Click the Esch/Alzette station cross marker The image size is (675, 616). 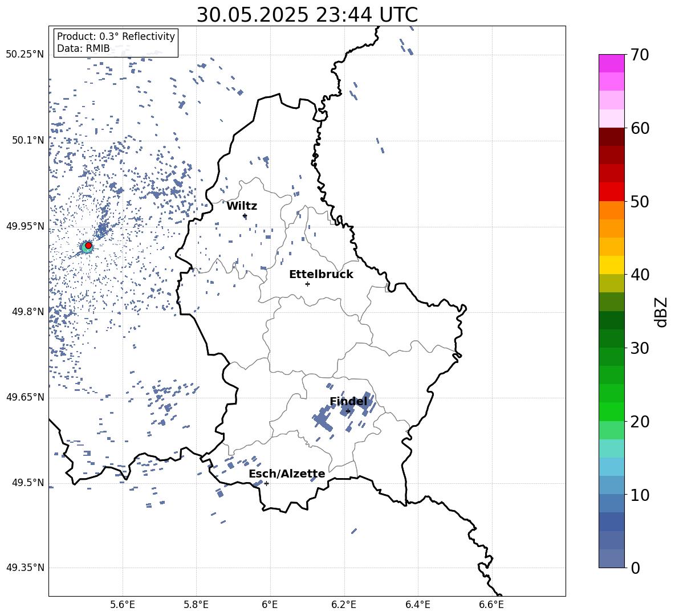pyautogui.click(x=266, y=483)
